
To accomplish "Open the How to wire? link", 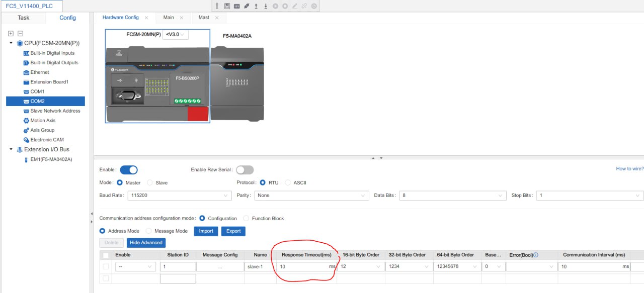I will coord(630,169).
